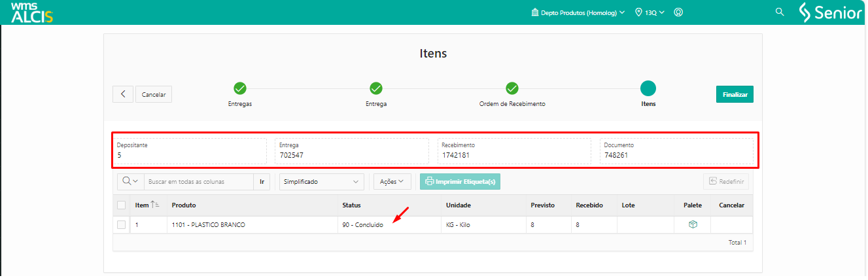Screen dimensions: 868x280
Task: Click the Imprimir Etiqueta(s) printer button
Action: coord(460,181)
